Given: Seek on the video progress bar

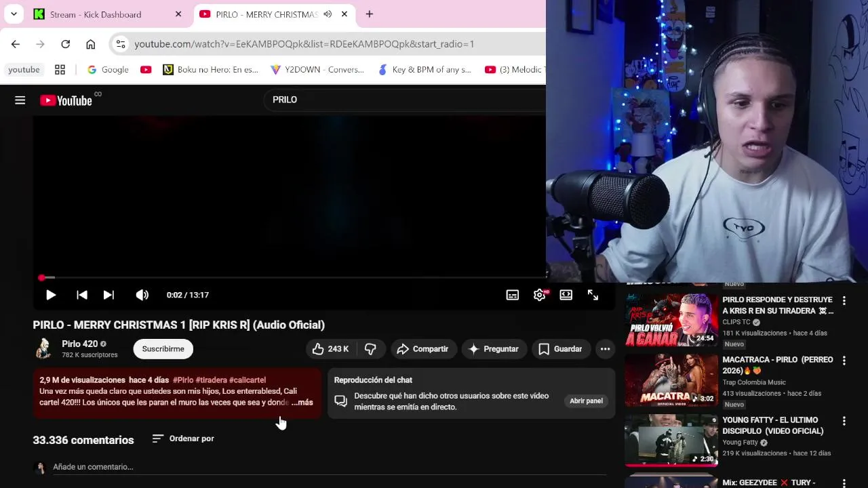Looking at the screenshot, I should pos(323,278).
